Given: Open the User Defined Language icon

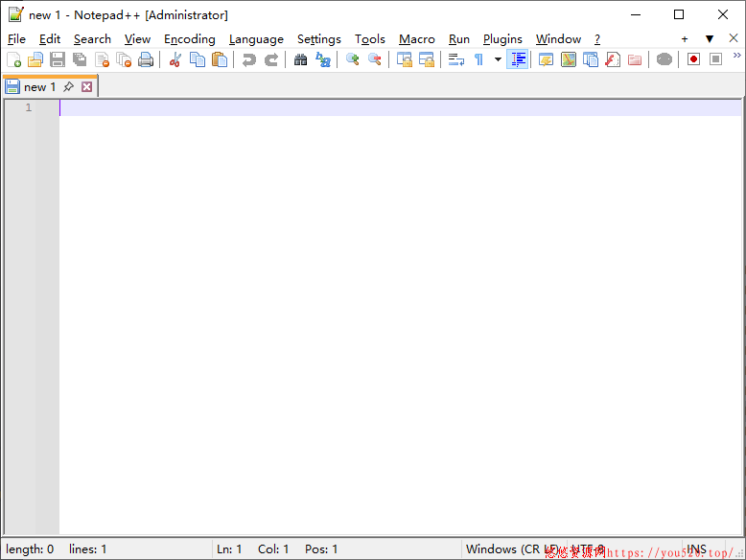Looking at the screenshot, I should (x=546, y=60).
